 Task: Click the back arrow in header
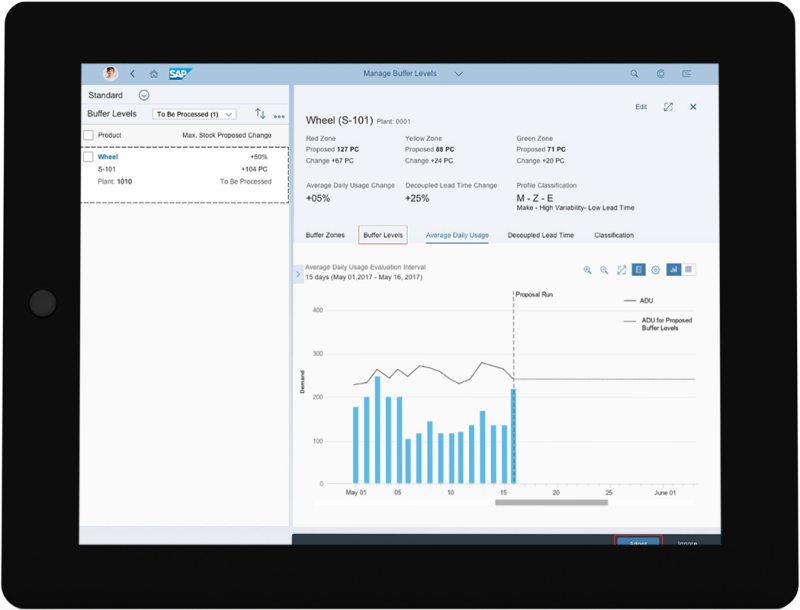coord(133,74)
